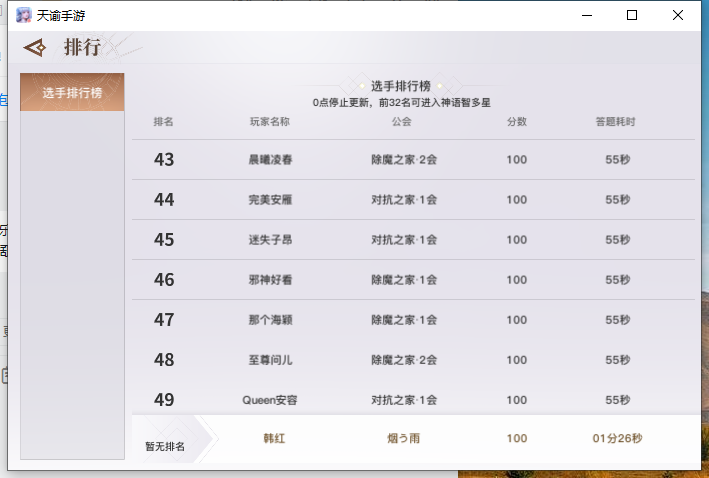Click player name 迷失子昂
The image size is (709, 478).
click(x=270, y=240)
